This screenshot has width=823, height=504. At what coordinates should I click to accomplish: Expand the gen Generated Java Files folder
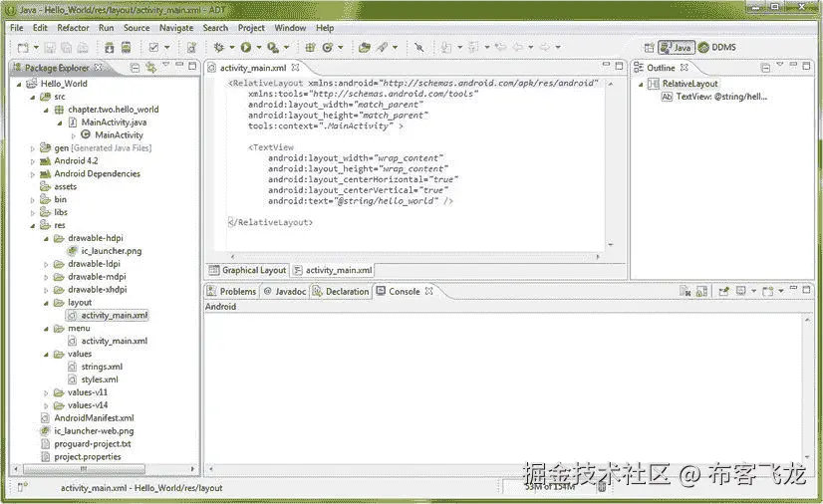[x=33, y=148]
